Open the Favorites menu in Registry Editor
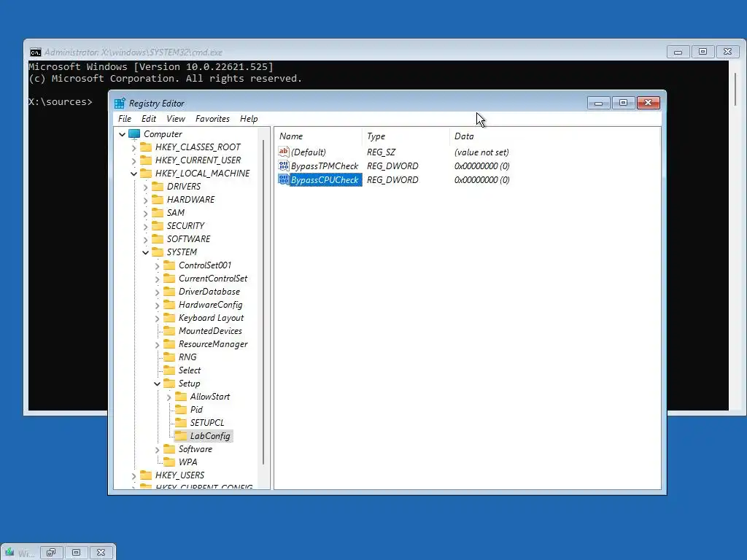Screen dimensions: 747x560 212,119
